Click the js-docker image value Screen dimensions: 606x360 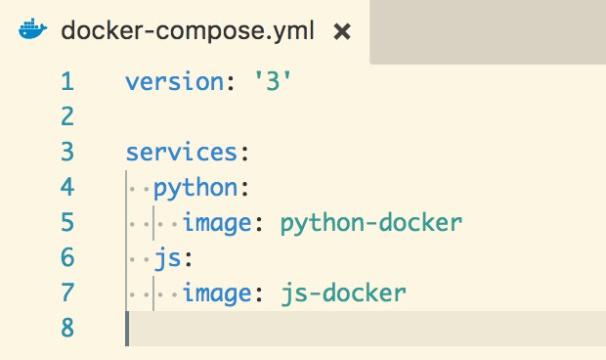coord(343,293)
